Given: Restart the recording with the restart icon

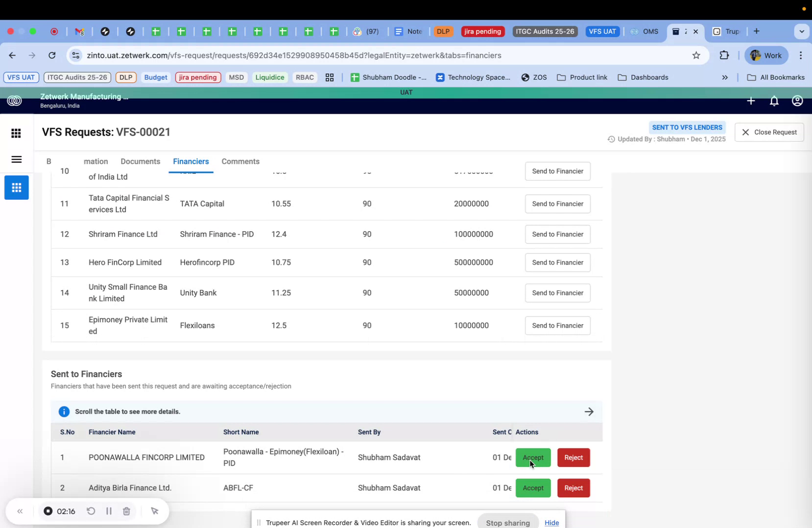Looking at the screenshot, I should 91,511.
